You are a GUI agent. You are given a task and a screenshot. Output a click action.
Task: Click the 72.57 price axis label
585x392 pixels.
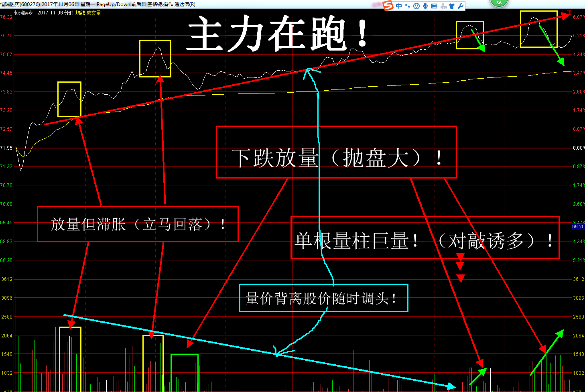coord(6,129)
